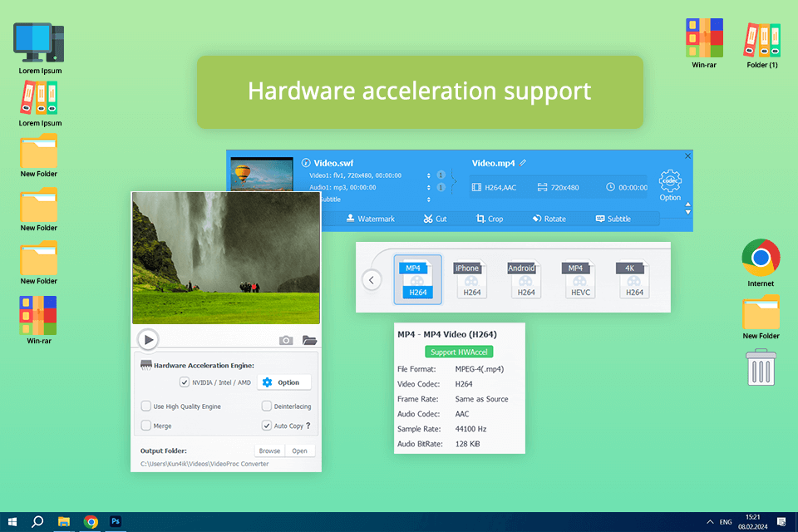Enable Use High Quality Engine checkbox
The height and width of the screenshot is (532, 798).
pos(146,406)
